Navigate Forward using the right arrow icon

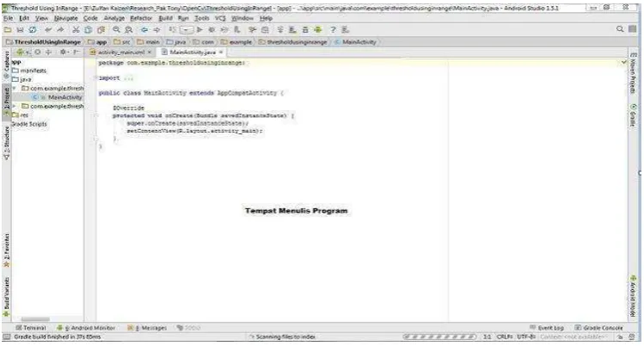(156, 29)
